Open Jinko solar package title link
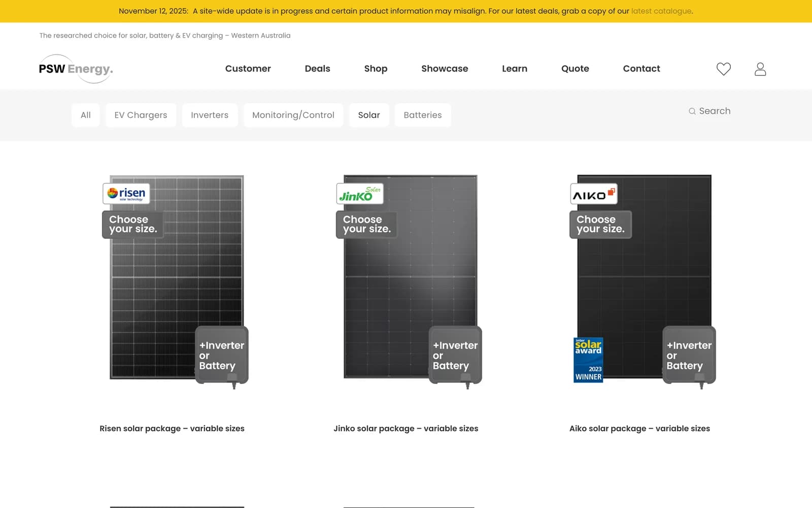The image size is (812, 508). tap(406, 429)
